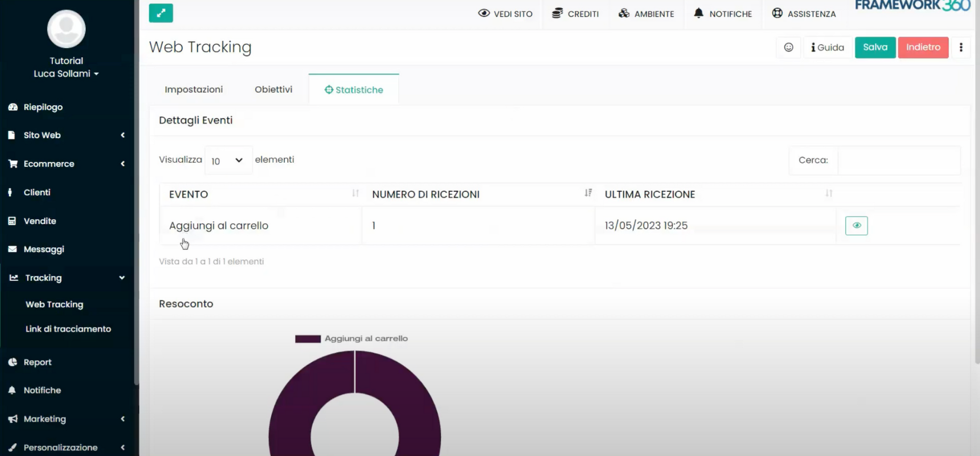Open Notifiche bell in top bar
This screenshot has height=456, width=980.
coord(699,13)
